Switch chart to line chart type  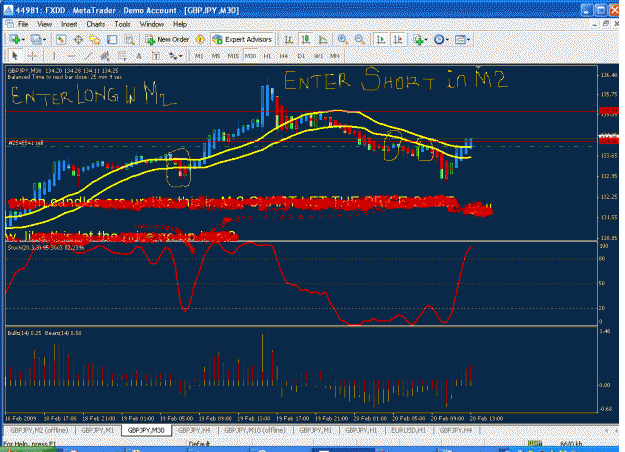pos(323,39)
